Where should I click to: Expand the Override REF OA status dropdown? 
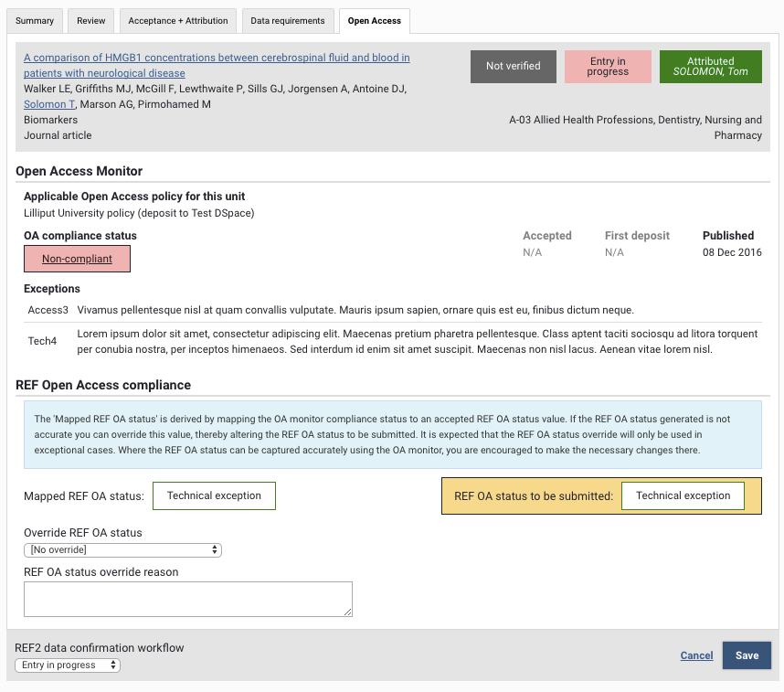coord(122,549)
